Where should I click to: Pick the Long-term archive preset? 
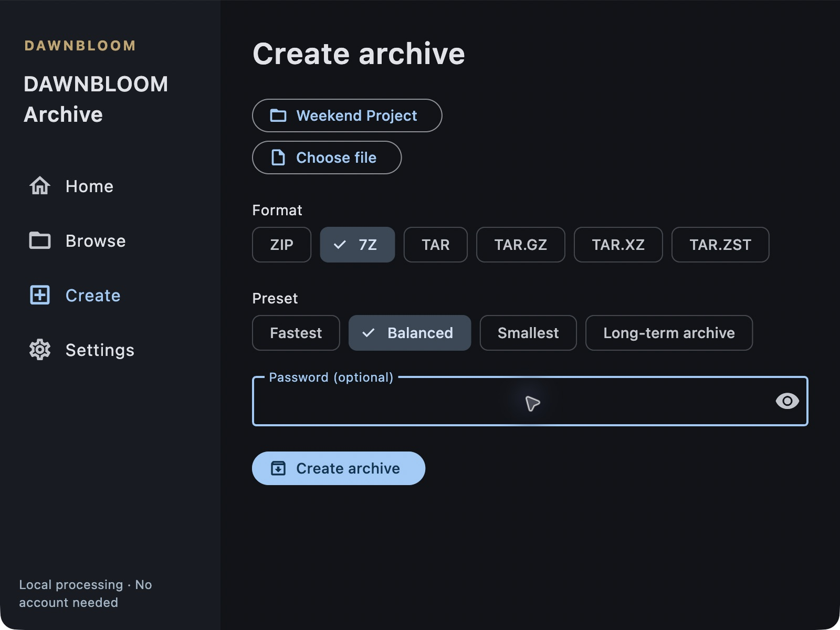(x=669, y=333)
